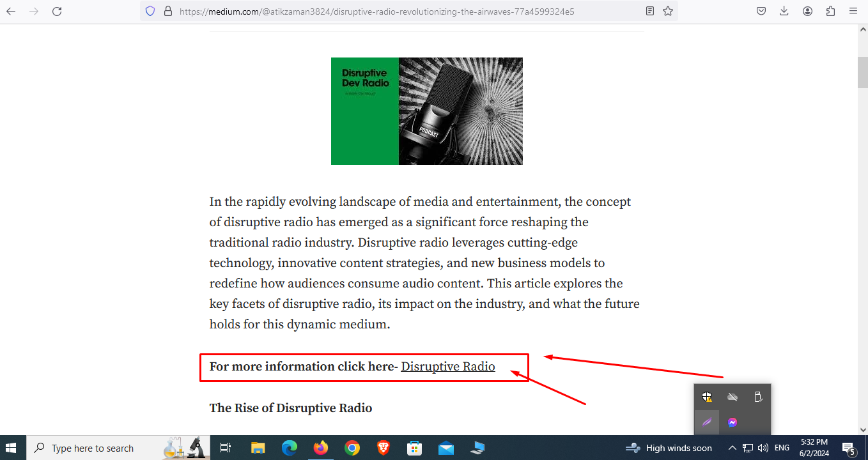
Task: Open Microsoft Store from the taskbar
Action: pyautogui.click(x=415, y=448)
